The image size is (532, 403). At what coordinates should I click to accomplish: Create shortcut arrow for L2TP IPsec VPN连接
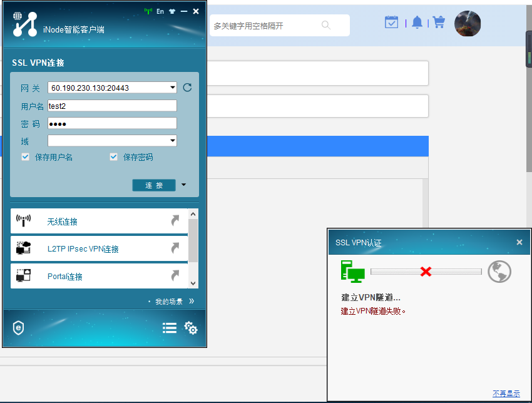click(175, 248)
